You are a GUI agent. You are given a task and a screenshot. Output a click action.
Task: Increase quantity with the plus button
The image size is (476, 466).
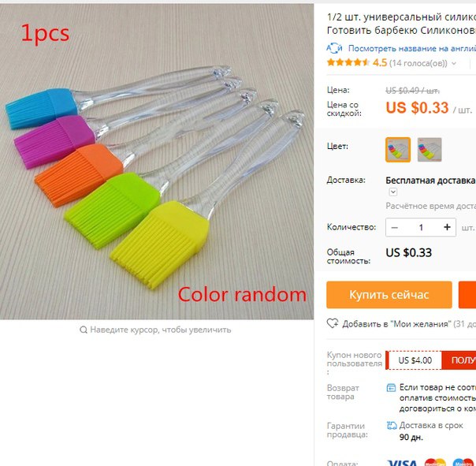point(447,227)
